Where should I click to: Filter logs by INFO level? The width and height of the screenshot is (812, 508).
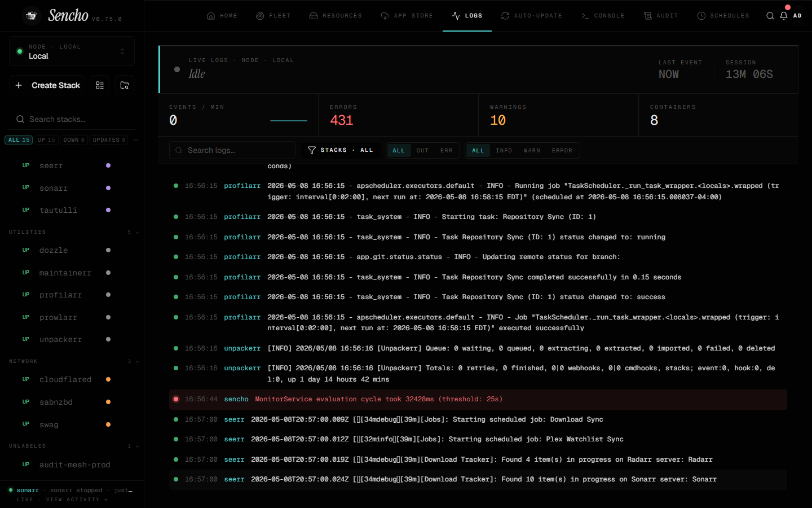[504, 151]
